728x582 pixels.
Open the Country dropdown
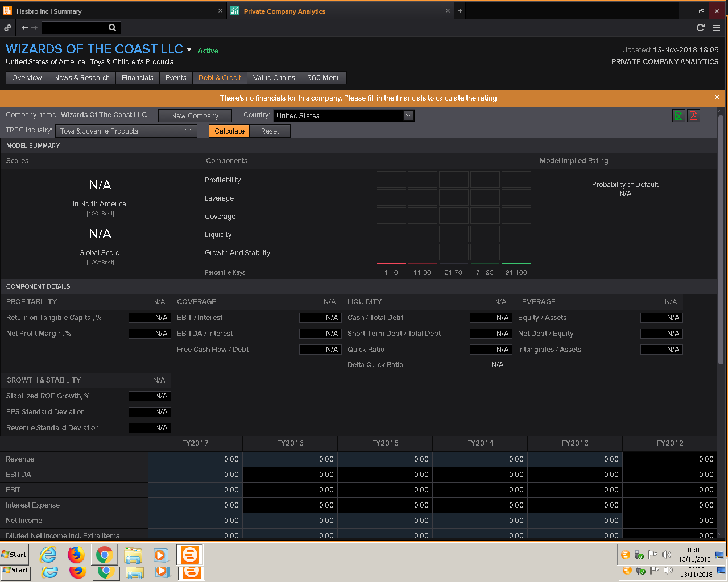[408, 115]
